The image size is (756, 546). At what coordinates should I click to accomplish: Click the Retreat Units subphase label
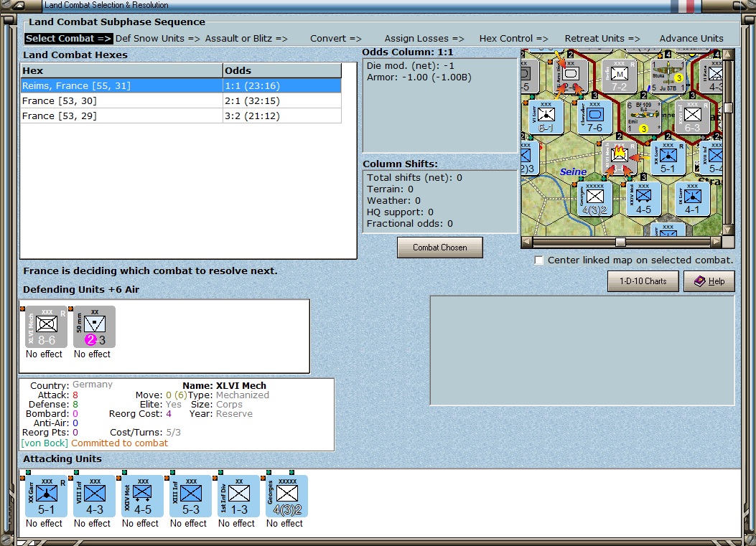[602, 39]
